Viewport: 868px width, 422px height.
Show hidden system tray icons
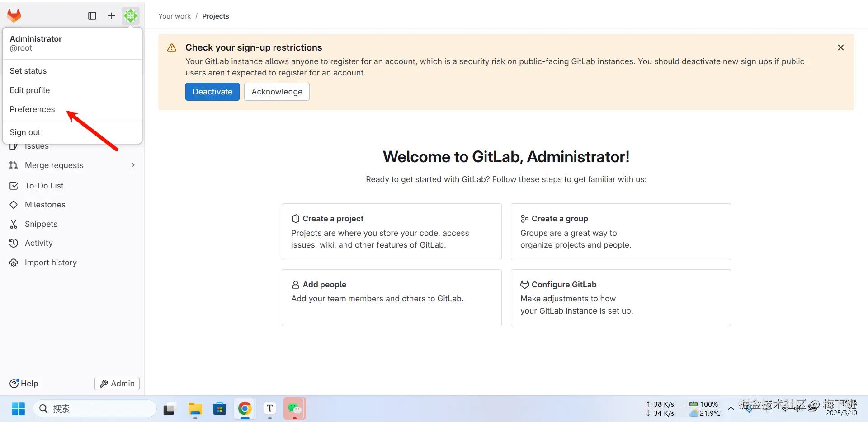tap(731, 408)
